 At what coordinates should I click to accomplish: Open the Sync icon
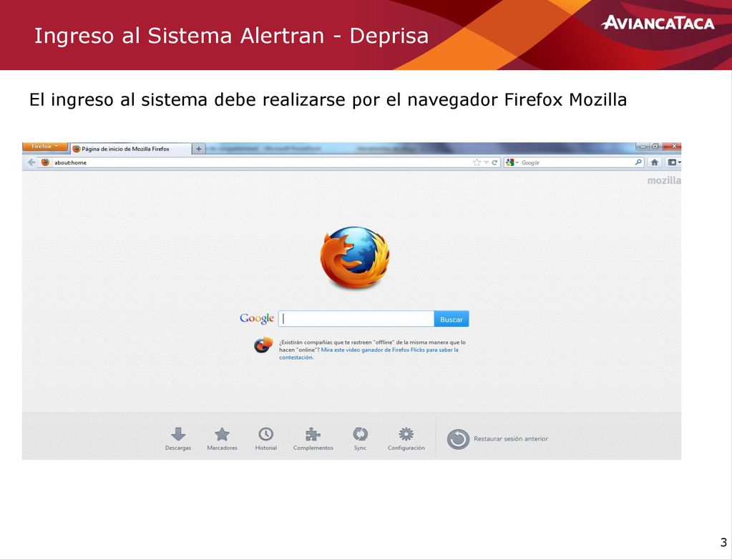tap(360, 438)
